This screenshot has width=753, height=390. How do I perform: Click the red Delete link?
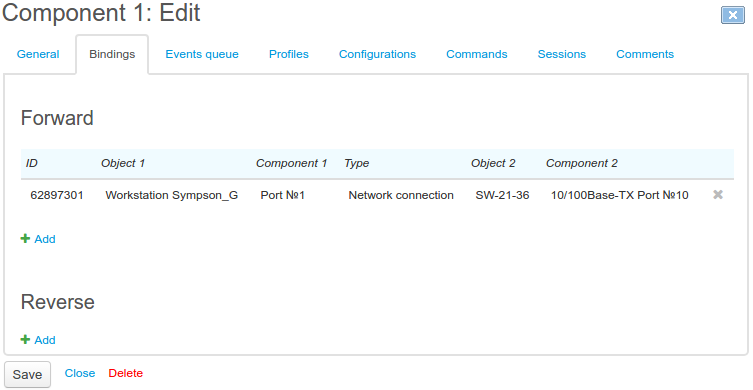point(125,373)
